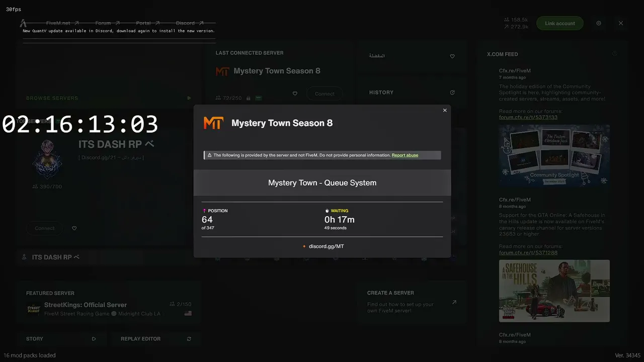644x362 pixels.
Task: Click the MT logo in the queue dialog
Action: pos(213,123)
